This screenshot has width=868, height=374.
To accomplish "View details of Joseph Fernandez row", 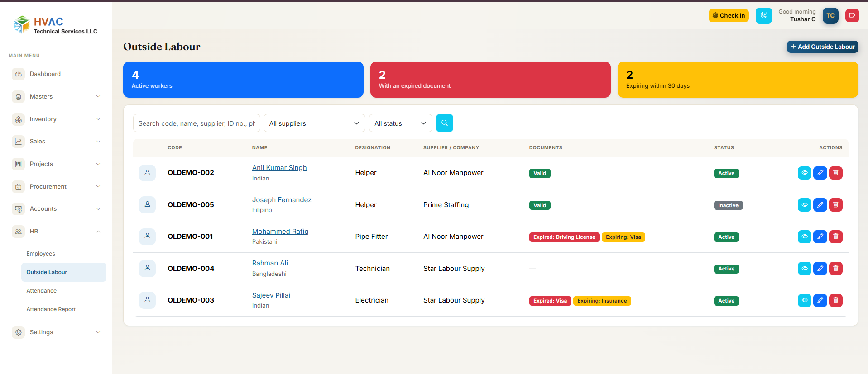I will 804,205.
